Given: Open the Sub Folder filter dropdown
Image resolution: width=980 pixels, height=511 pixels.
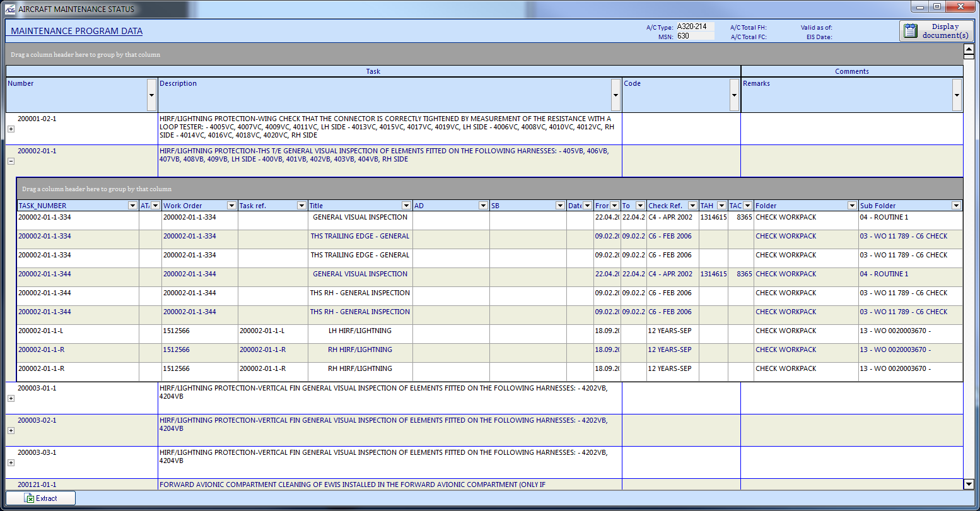Looking at the screenshot, I should tap(957, 205).
